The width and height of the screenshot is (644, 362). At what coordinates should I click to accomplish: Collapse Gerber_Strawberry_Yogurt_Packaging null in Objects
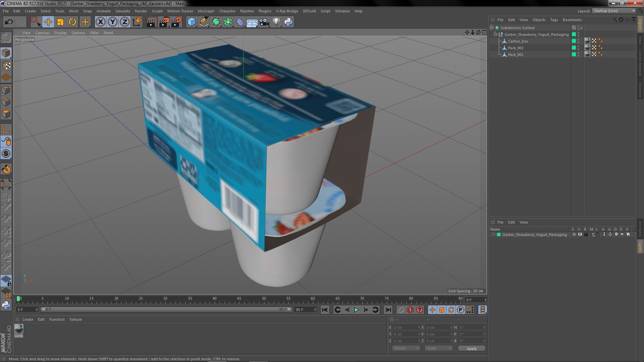point(495,35)
